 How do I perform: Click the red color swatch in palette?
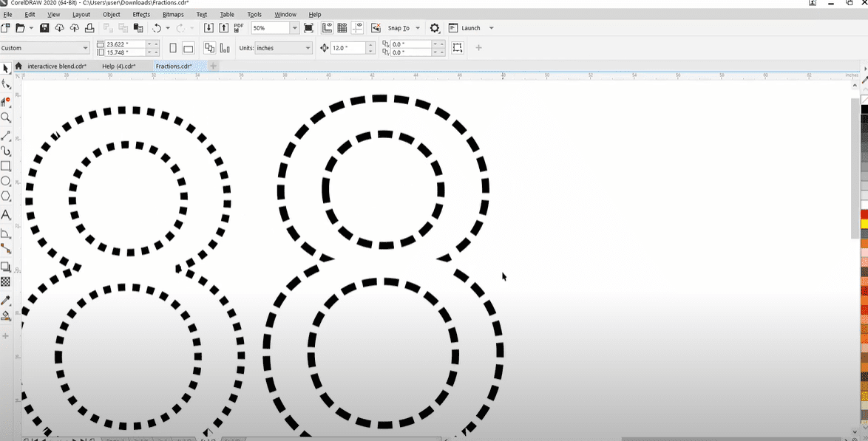point(864,214)
